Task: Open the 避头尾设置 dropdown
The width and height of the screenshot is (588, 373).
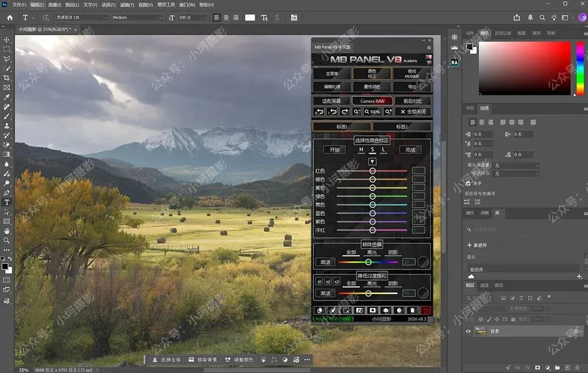Action: pyautogui.click(x=516, y=165)
